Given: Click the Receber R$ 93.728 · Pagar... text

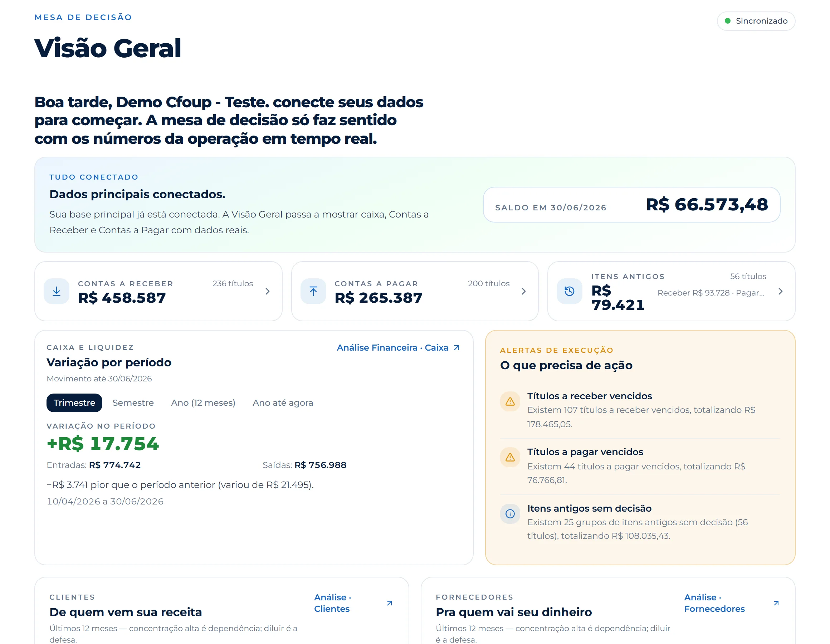Looking at the screenshot, I should tap(711, 293).
